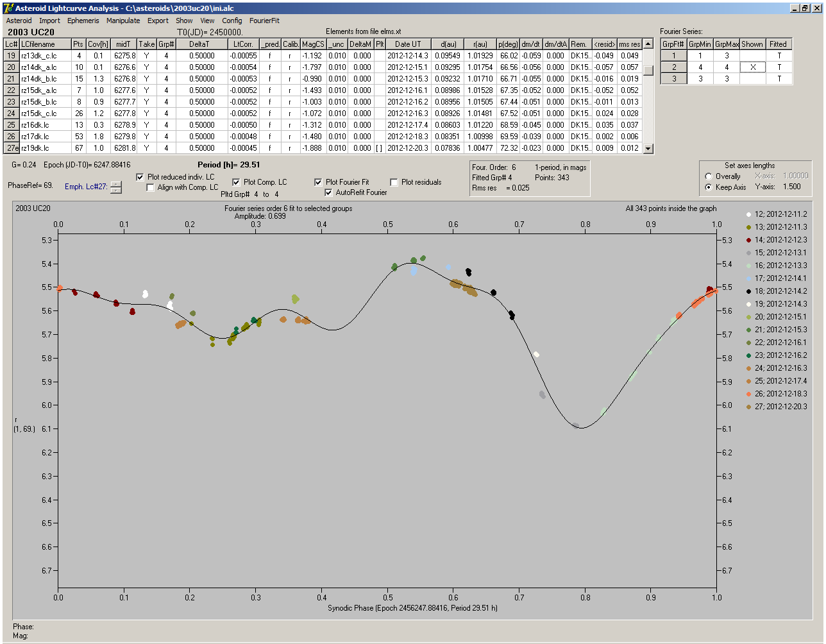Click legend color dot for 18; 2012-12-14.2
Screen dimensions: 826x644
pos(748,291)
